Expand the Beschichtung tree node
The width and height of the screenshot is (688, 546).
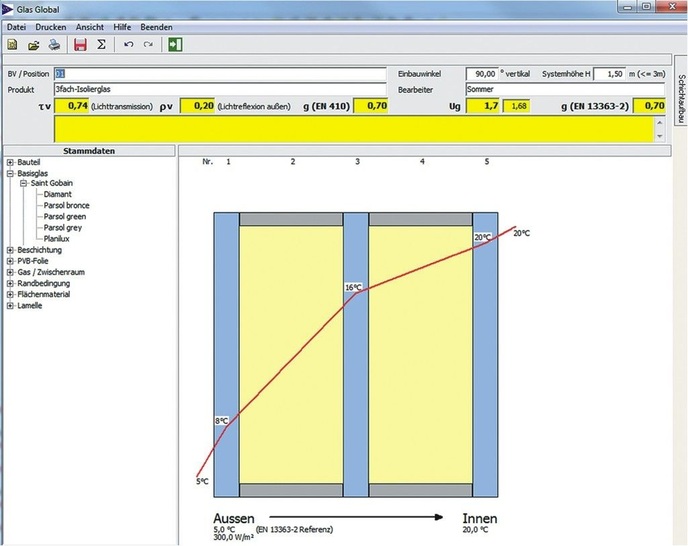click(x=10, y=250)
